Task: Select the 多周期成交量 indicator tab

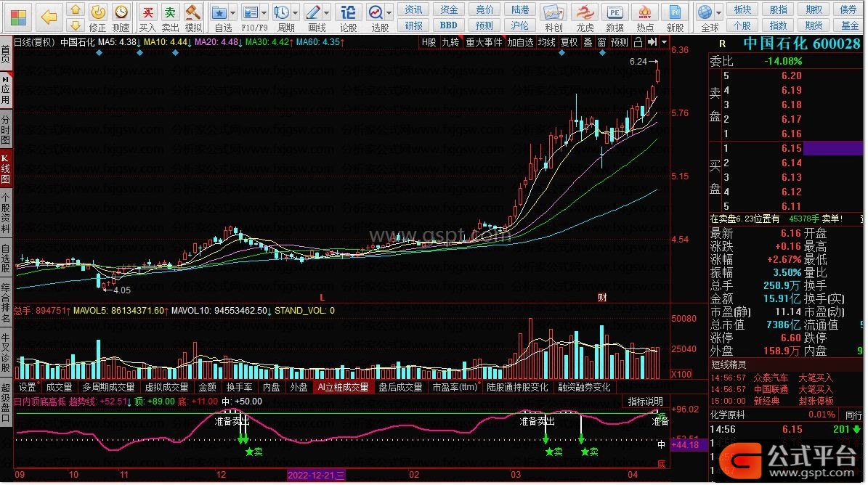Action: click(x=108, y=387)
